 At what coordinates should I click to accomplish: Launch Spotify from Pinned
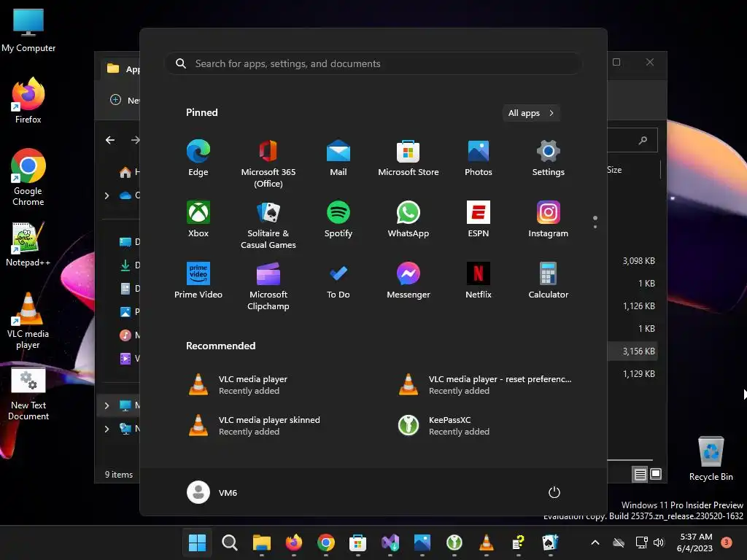point(338,219)
